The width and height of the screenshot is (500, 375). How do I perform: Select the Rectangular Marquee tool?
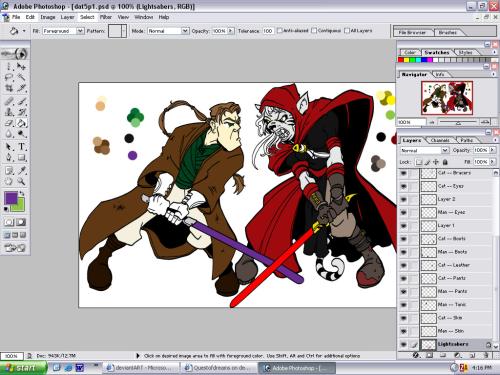(9, 66)
